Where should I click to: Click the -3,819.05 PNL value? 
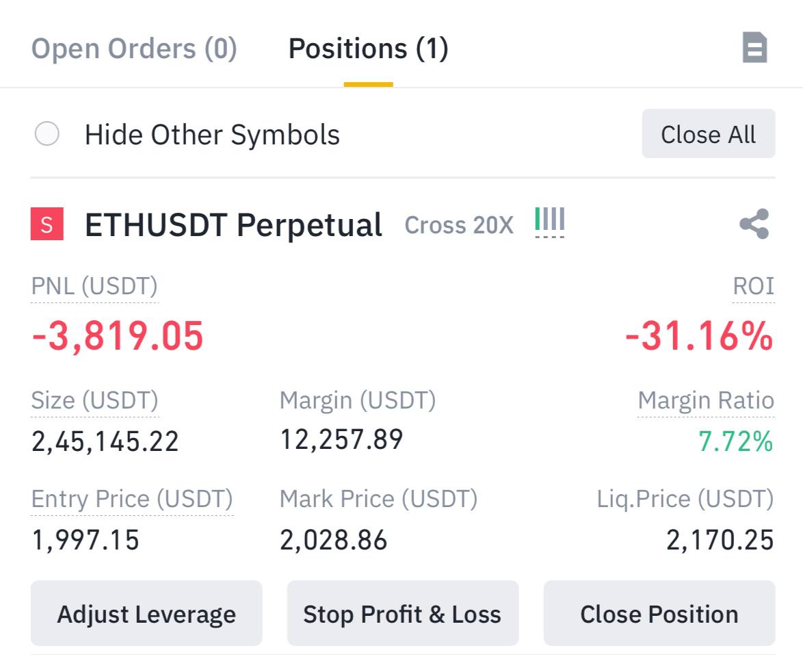pyautogui.click(x=118, y=336)
